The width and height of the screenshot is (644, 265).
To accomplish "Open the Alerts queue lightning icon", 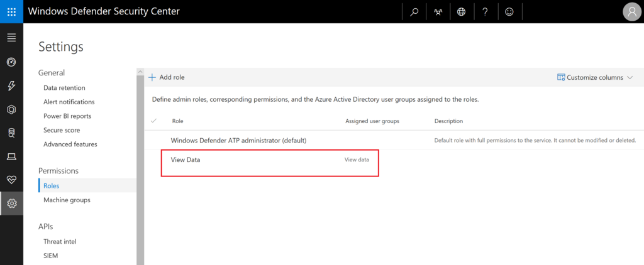I will [x=11, y=86].
